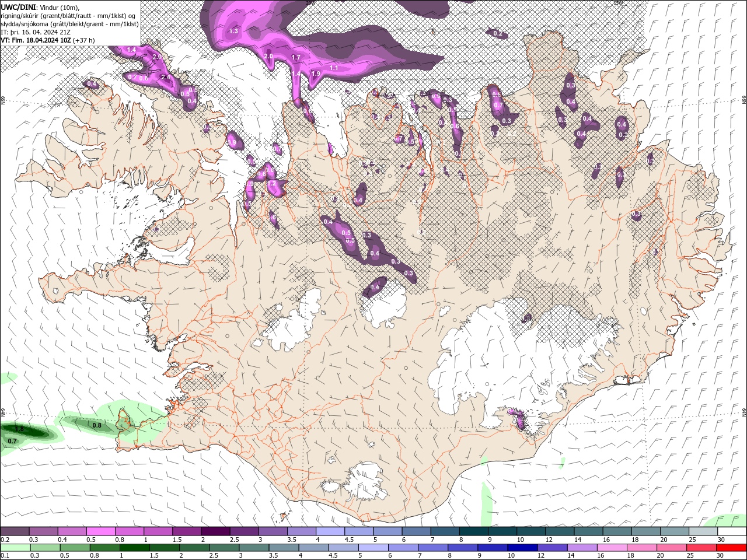Select the deep blue lower swatch between 10 and 12
The width and height of the screenshot is (747, 560).
click(x=523, y=548)
